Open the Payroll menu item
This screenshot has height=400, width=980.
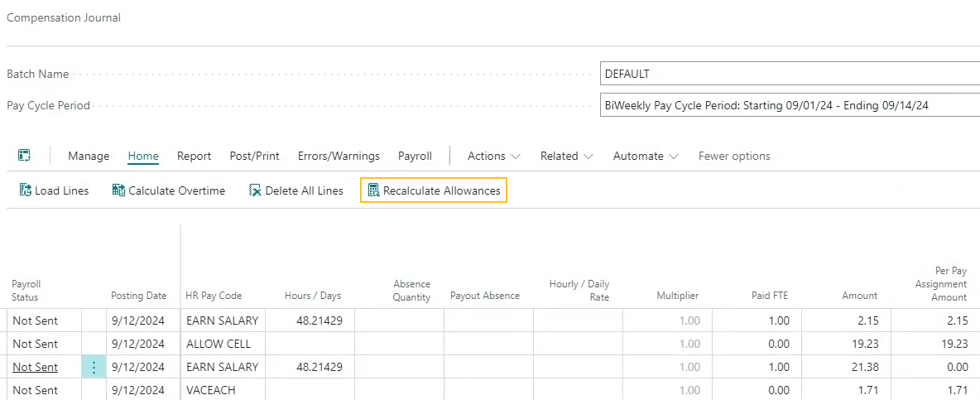(x=415, y=156)
